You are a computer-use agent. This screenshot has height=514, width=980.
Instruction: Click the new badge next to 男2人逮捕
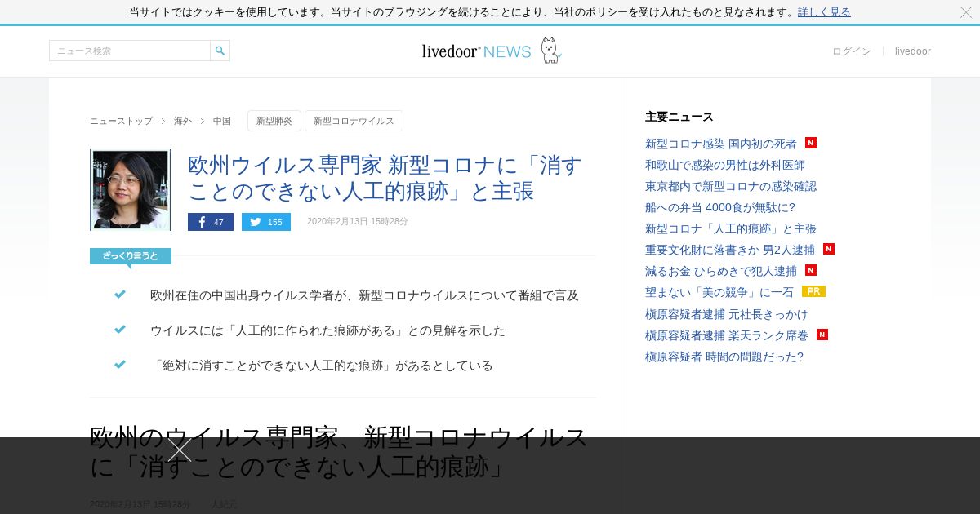pos(829,249)
